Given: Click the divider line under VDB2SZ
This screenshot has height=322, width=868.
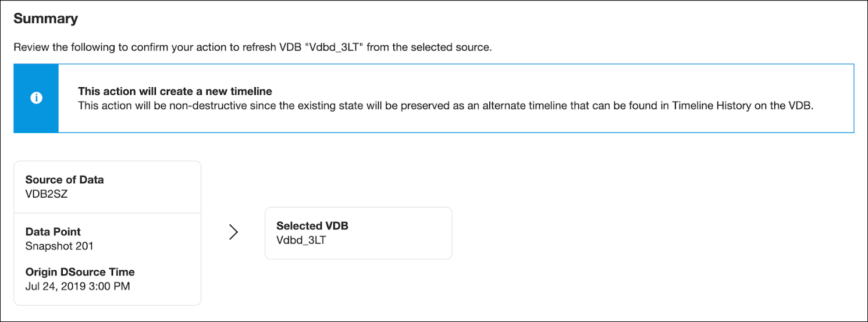Looking at the screenshot, I should (107, 213).
